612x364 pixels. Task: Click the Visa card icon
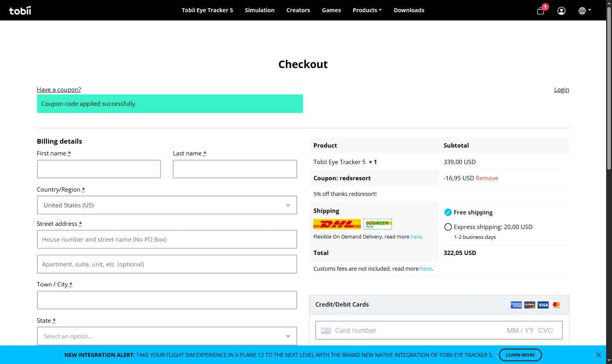pos(543,305)
